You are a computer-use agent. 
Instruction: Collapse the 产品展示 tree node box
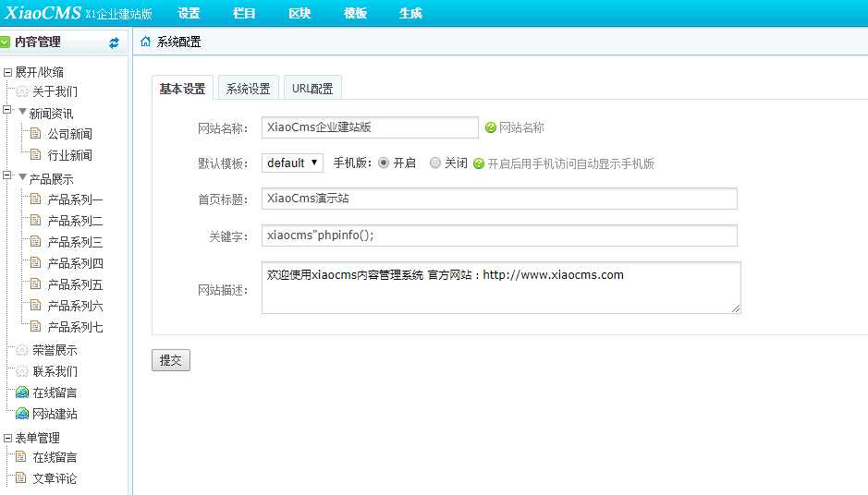(7, 175)
